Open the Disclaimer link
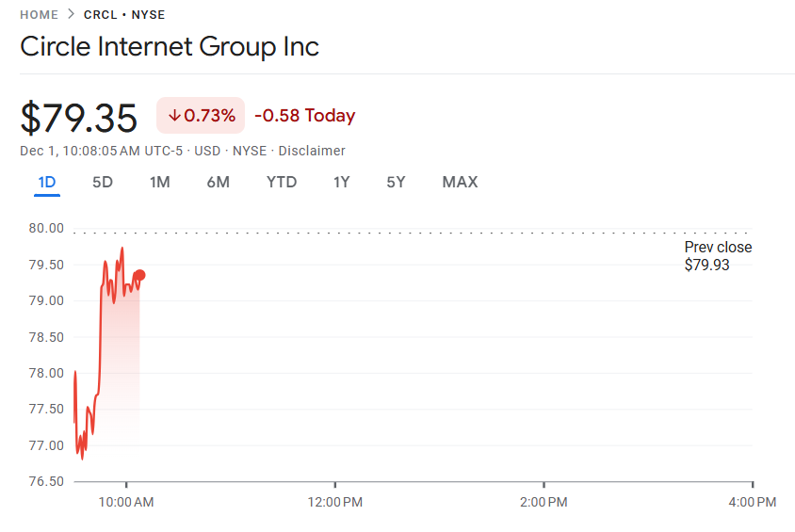Screen dimensions: 795x532 (x=312, y=151)
